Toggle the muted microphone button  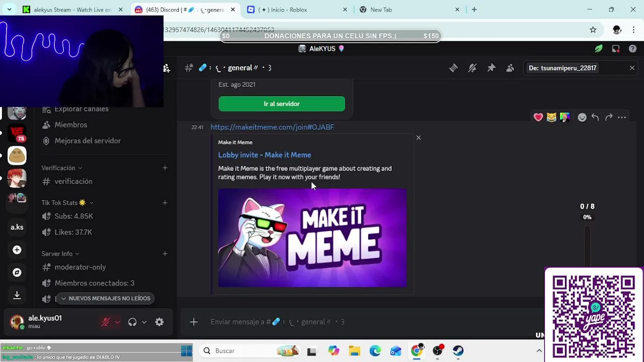click(x=106, y=322)
